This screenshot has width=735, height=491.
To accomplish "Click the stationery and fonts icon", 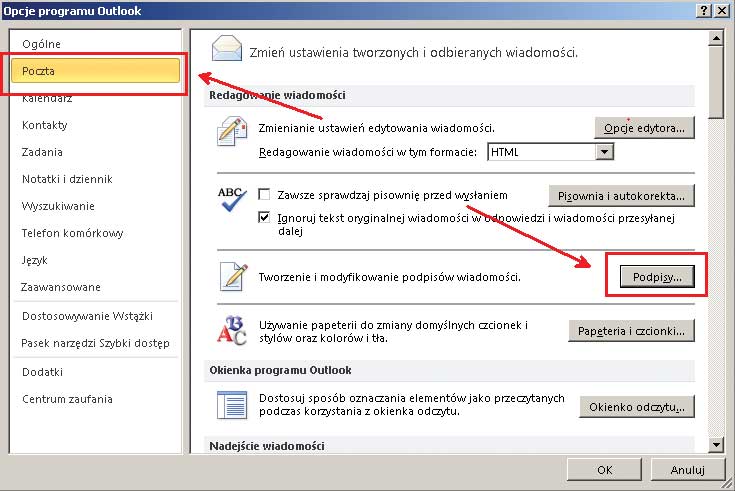I will pyautogui.click(x=232, y=331).
